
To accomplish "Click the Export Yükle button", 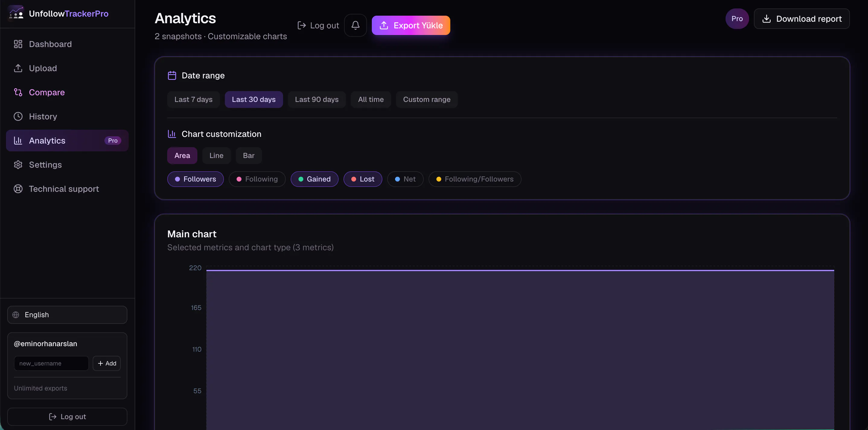I will tap(411, 25).
